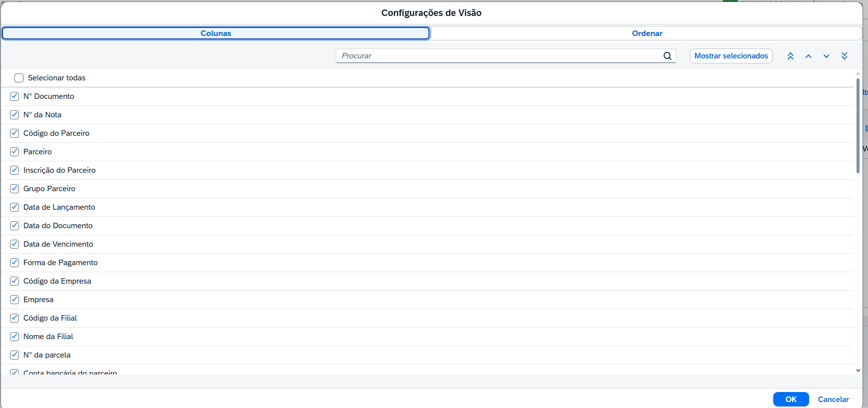Switch to the Colunas tab
The height and width of the screenshot is (408, 868).
tap(216, 33)
